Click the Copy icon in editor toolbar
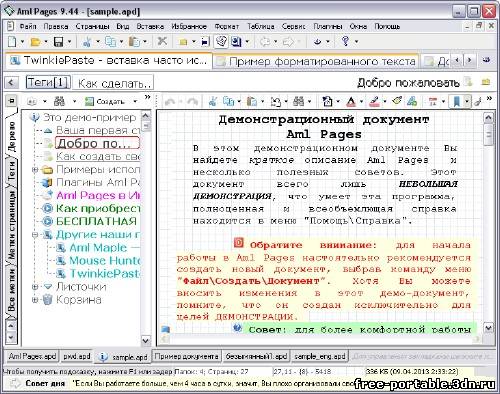 228,101
